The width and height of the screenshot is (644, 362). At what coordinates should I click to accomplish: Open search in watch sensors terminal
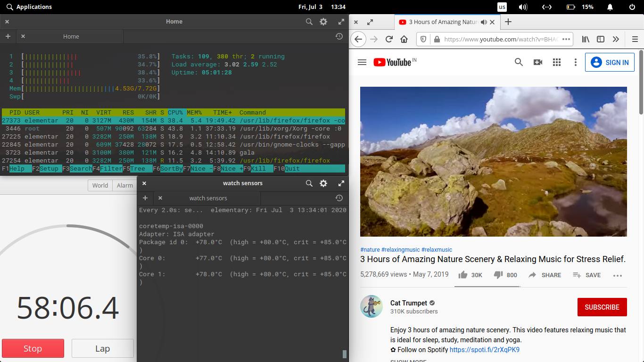[309, 183]
